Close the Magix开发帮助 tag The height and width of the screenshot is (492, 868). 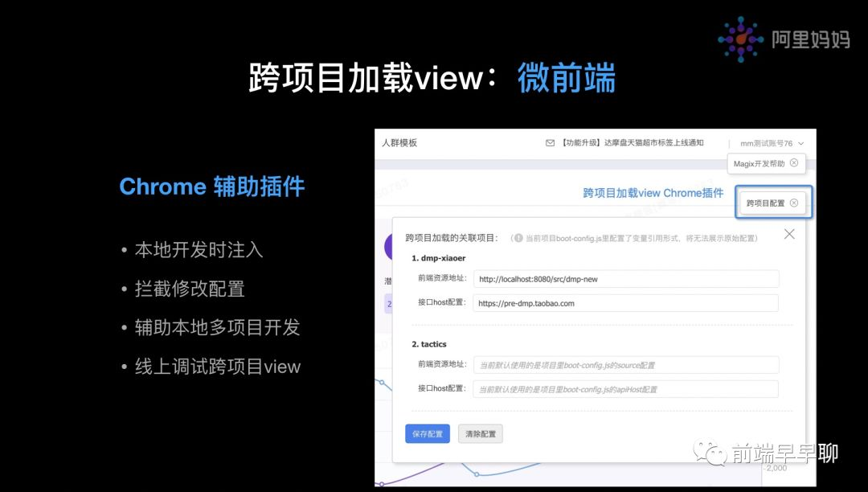(794, 162)
